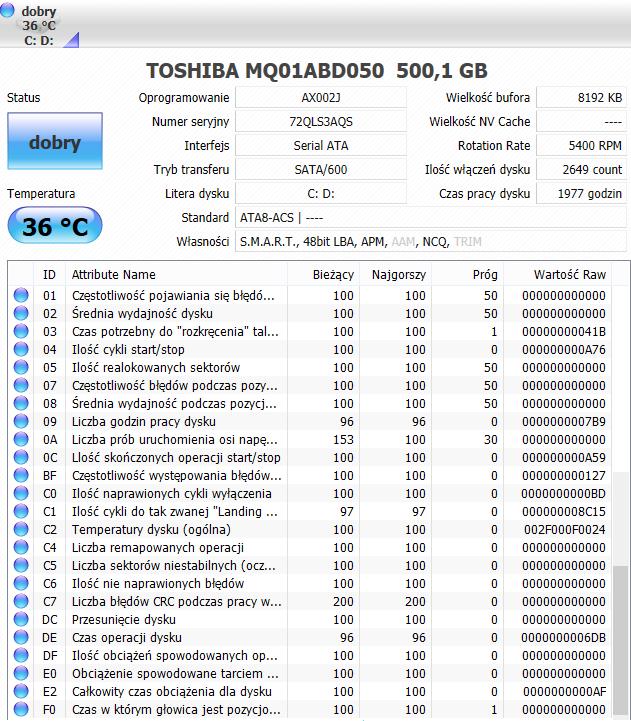Screen dimensions: 631x721
Task: Click the status orb for attribute E0
Action: coord(21,673)
